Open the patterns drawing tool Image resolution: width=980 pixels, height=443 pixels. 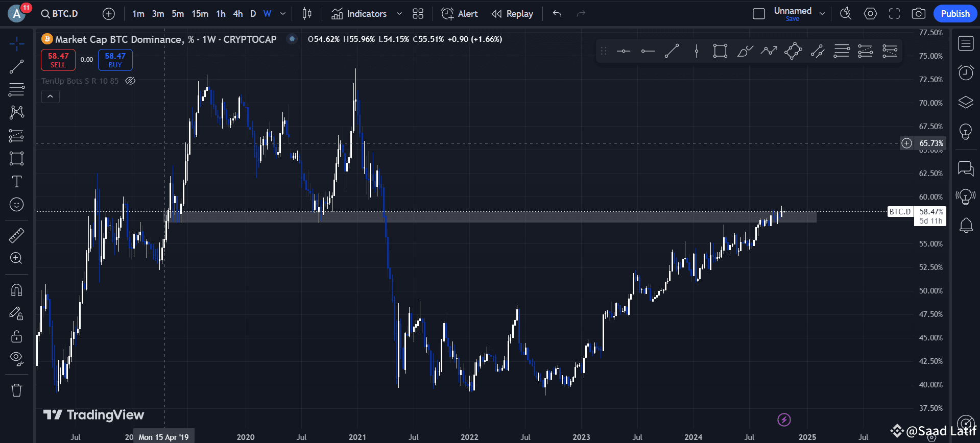[17, 112]
